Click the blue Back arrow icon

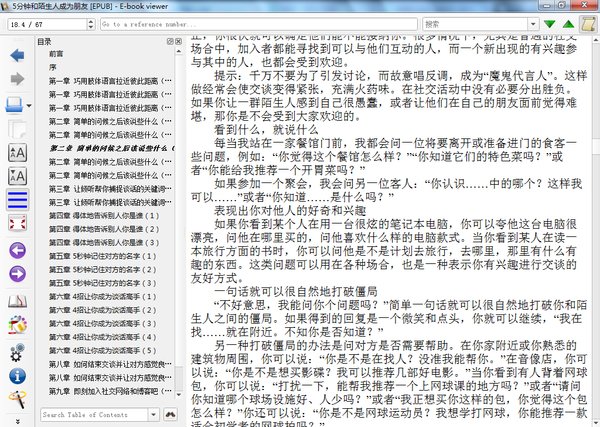tap(17, 55)
